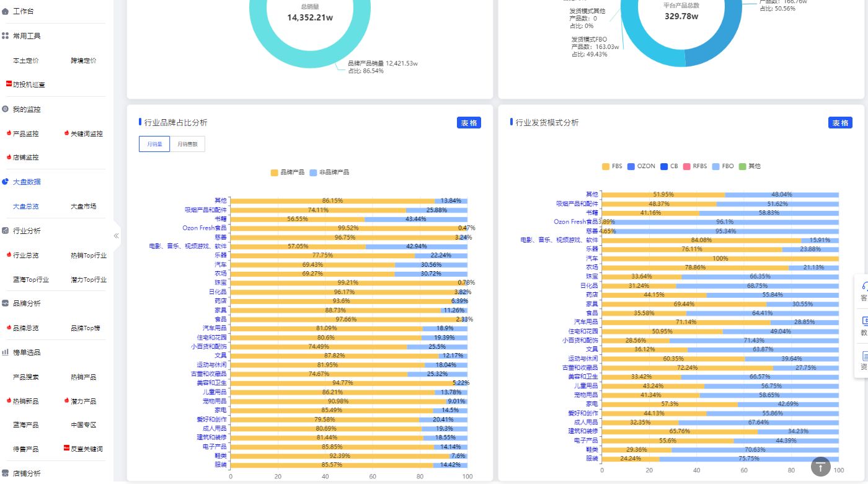
Task: Switch to 月销量 tab
Action: tap(154, 144)
